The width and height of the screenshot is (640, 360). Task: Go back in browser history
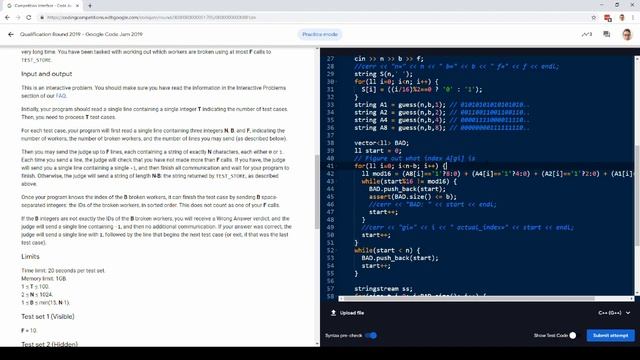[x=7, y=18]
